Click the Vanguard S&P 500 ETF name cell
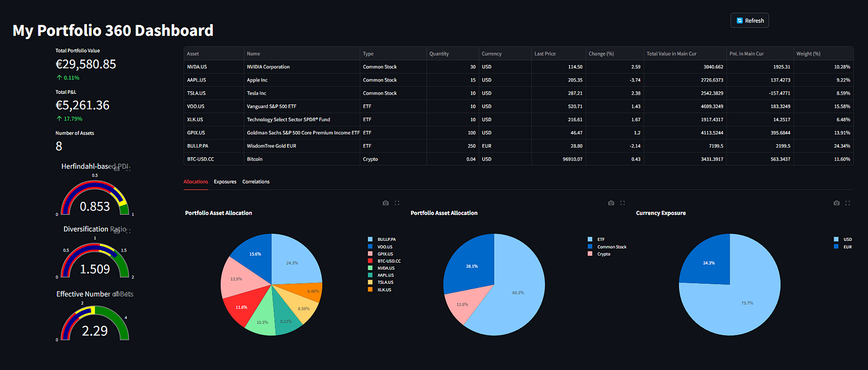Image resolution: width=868 pixels, height=370 pixels. pyautogui.click(x=302, y=106)
